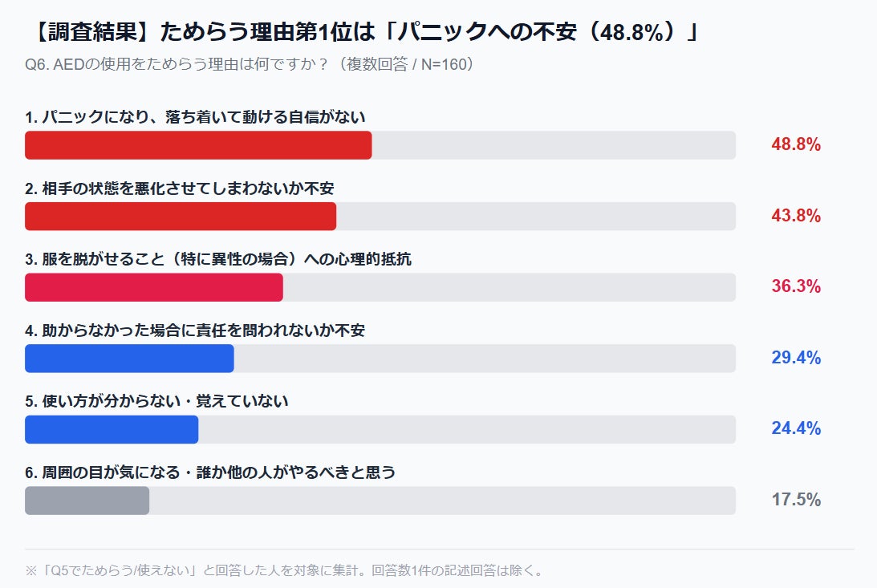Click label 6 about surrounding eyes
The image size is (877, 588).
(210, 472)
